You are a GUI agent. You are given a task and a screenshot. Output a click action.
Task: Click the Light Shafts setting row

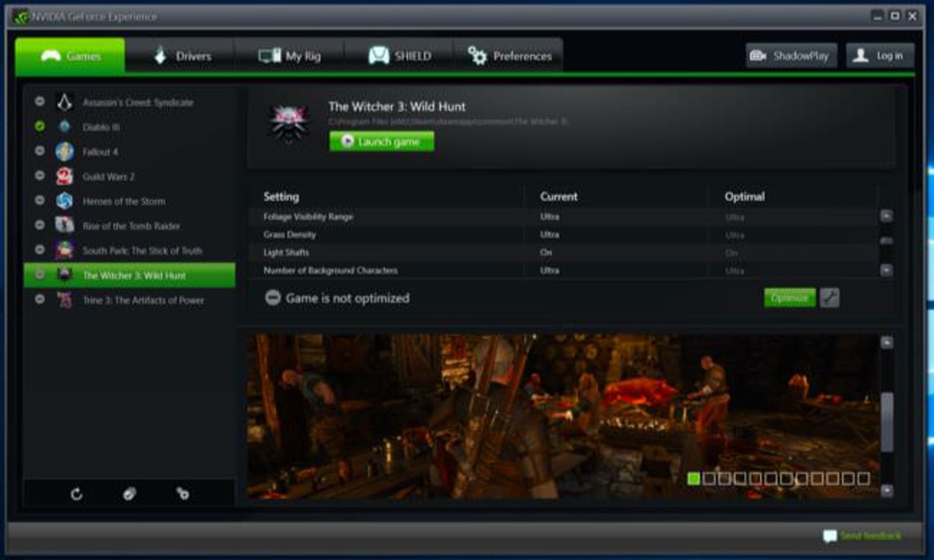[564, 253]
